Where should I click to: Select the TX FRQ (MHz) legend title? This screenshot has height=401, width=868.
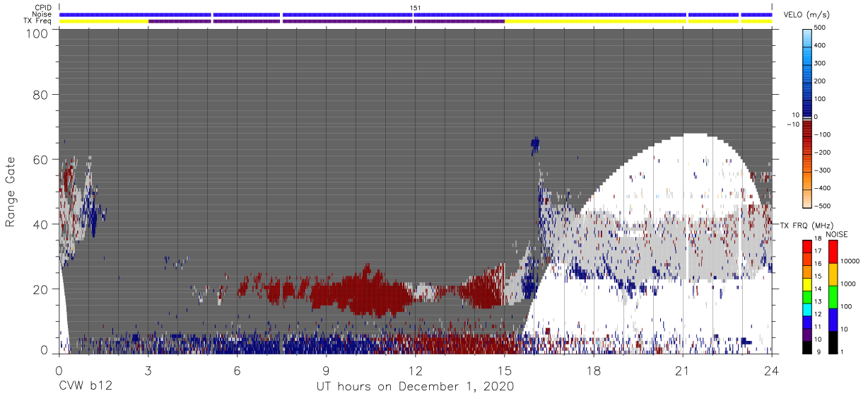(806, 226)
